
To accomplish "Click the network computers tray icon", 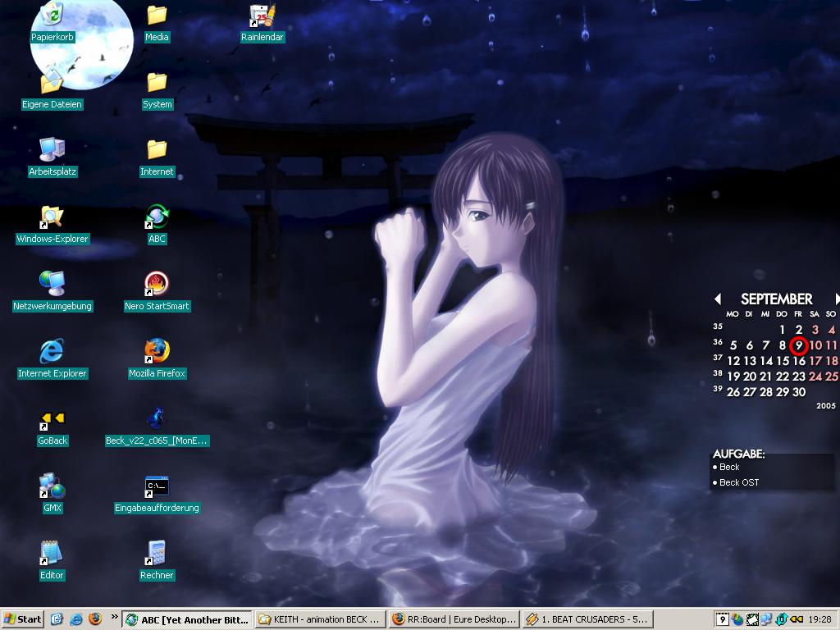I will click(767, 619).
